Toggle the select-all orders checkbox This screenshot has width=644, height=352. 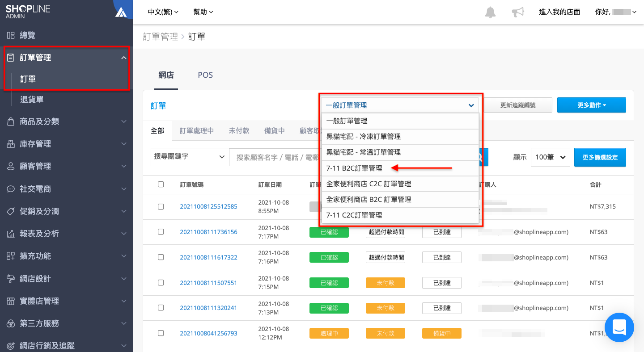point(161,184)
